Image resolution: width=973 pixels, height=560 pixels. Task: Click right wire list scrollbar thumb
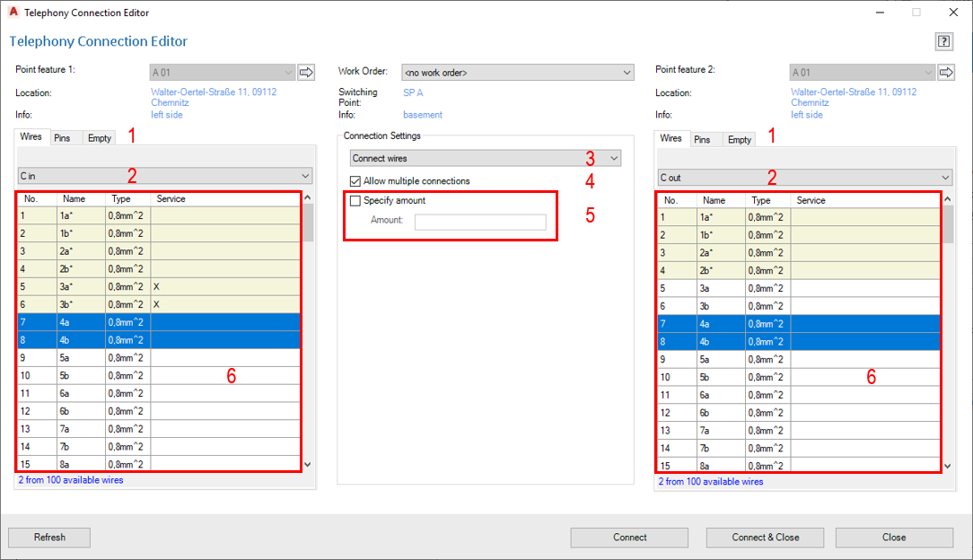pyautogui.click(x=948, y=223)
